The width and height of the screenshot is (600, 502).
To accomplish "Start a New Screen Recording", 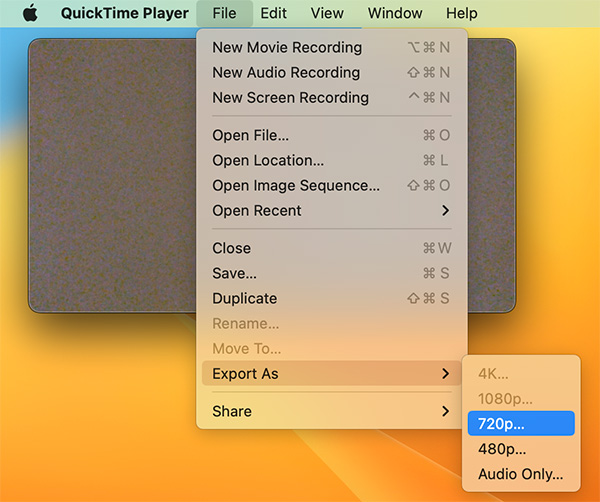I will pyautogui.click(x=331, y=98).
